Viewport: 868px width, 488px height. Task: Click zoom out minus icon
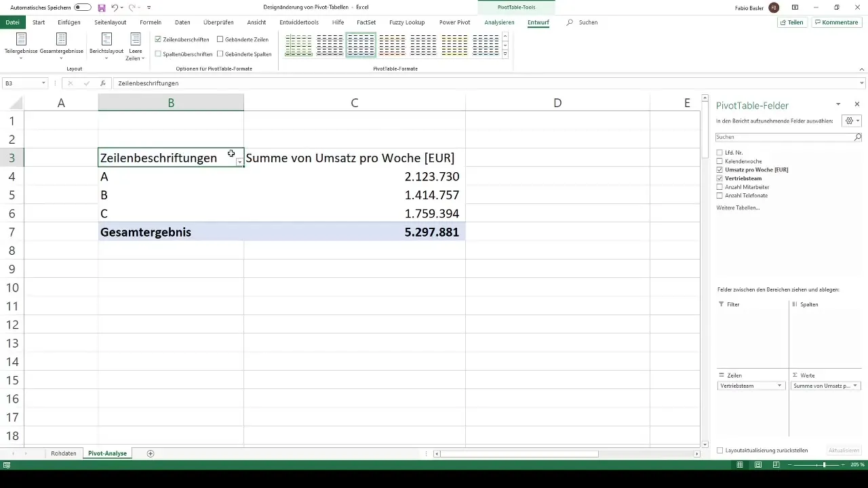click(x=789, y=465)
